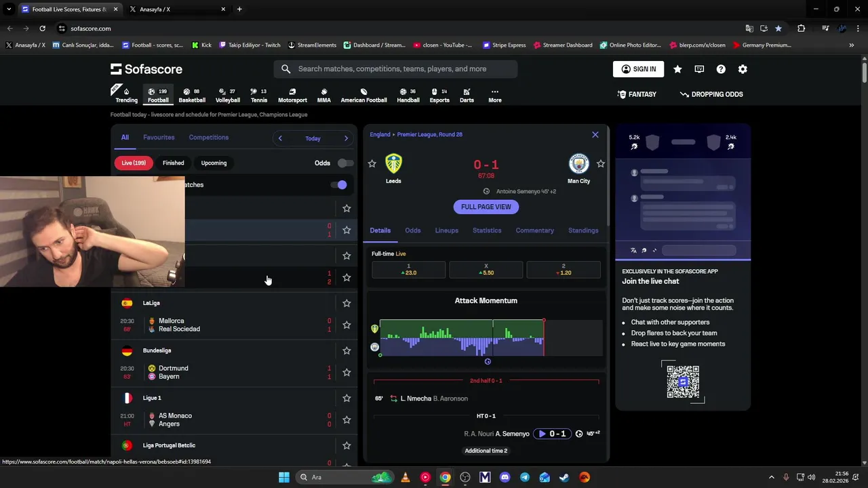Favourite Man City team with star
The height and width of the screenshot is (488, 868).
tap(600, 164)
